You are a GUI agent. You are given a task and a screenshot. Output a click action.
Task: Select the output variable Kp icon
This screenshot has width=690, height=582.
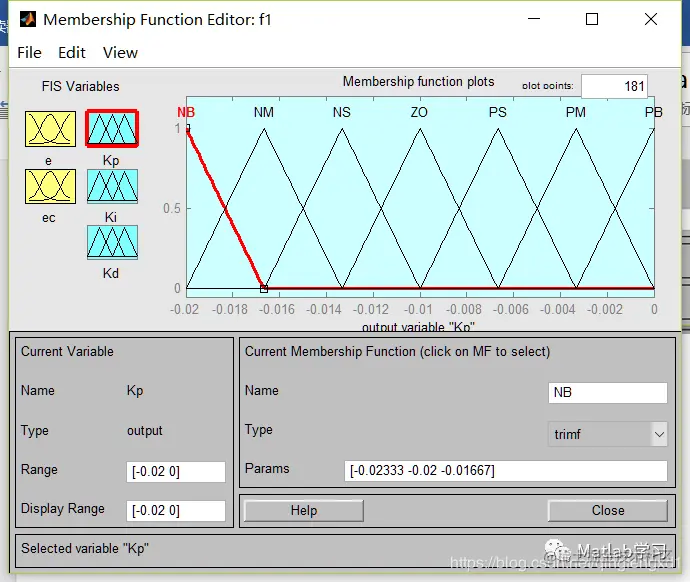point(112,128)
